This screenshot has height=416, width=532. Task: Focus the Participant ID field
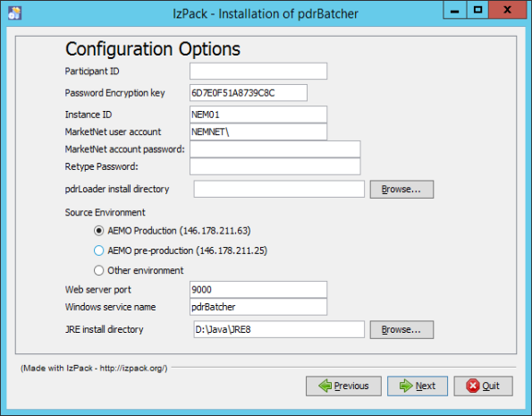click(258, 71)
